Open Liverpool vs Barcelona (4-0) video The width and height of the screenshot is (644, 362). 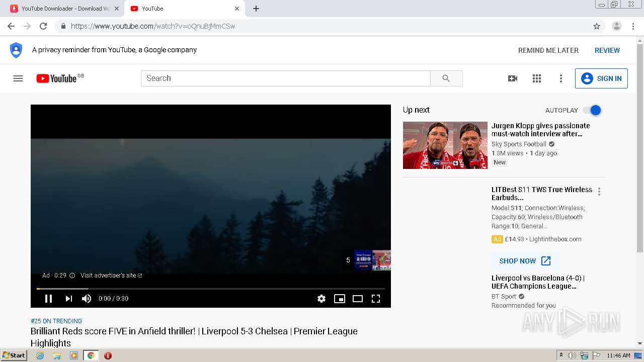coord(538,282)
